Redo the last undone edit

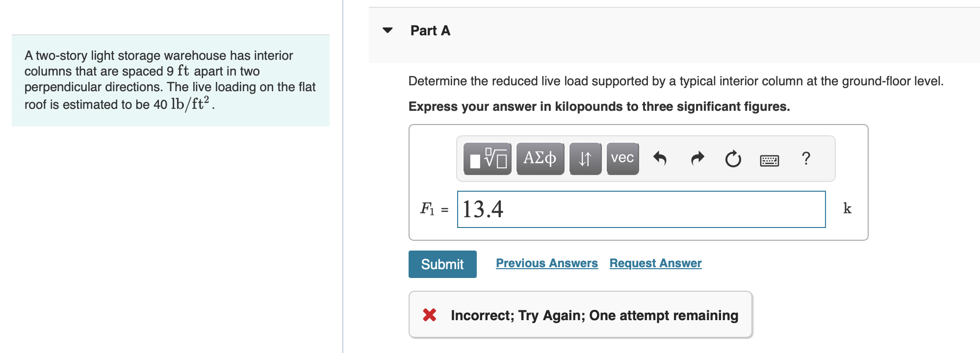point(697,159)
